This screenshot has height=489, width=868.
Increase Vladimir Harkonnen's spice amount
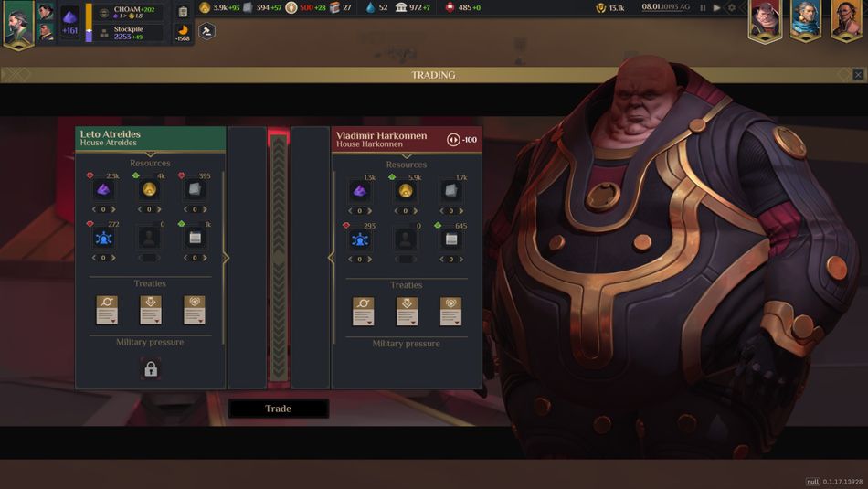[x=369, y=211]
